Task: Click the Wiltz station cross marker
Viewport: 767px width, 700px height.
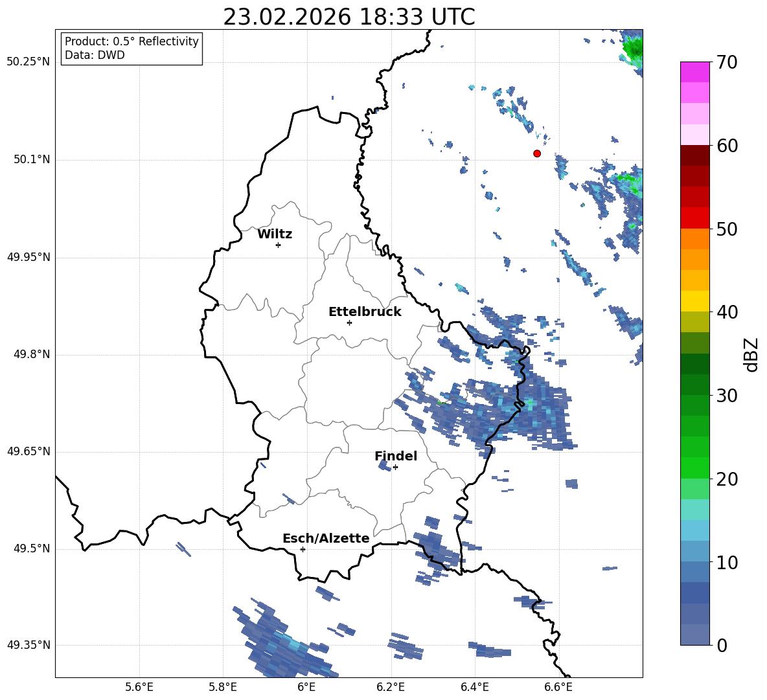Action: 279,245
